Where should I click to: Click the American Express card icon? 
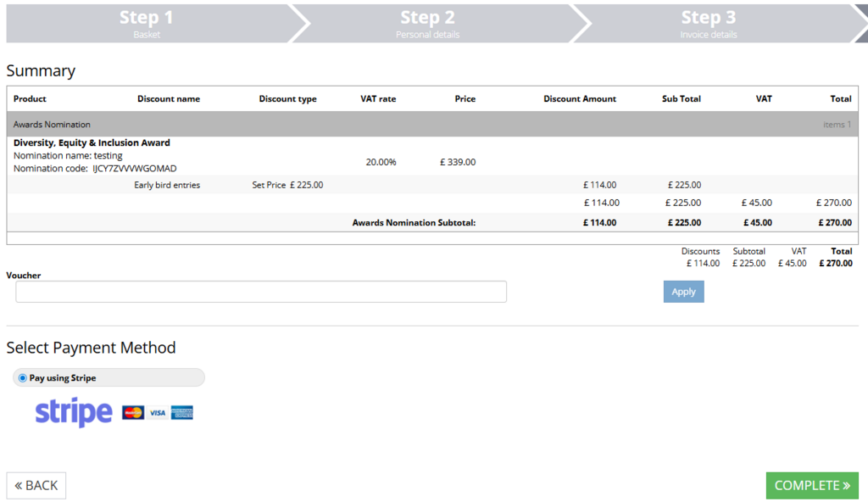click(x=181, y=413)
